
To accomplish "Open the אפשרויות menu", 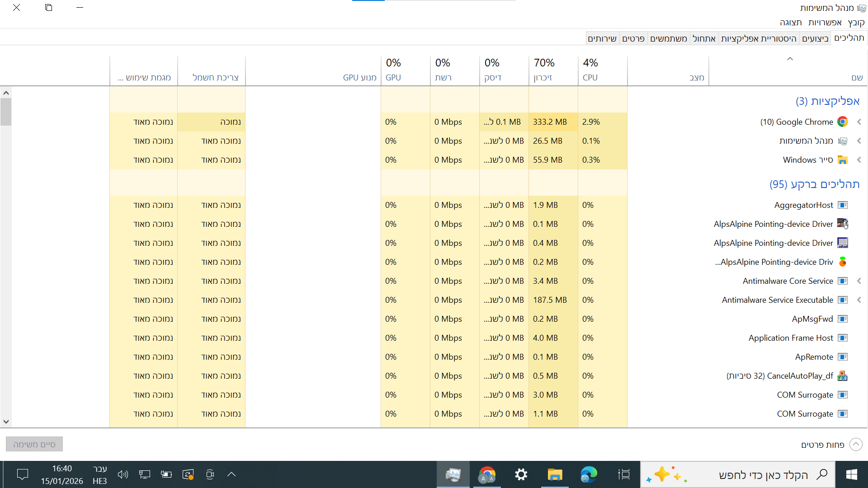I will click(825, 22).
